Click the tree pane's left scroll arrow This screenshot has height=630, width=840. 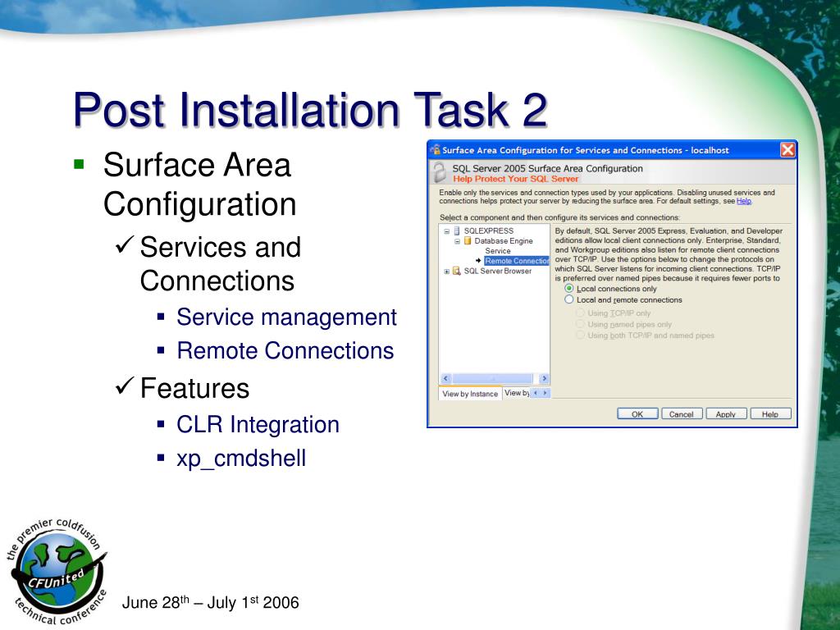[445, 378]
